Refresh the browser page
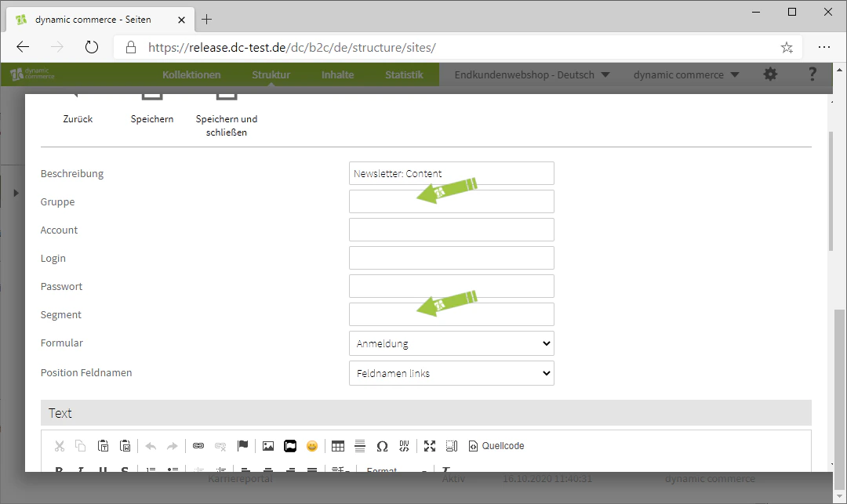Screen dimensions: 847x504 tap(92, 48)
